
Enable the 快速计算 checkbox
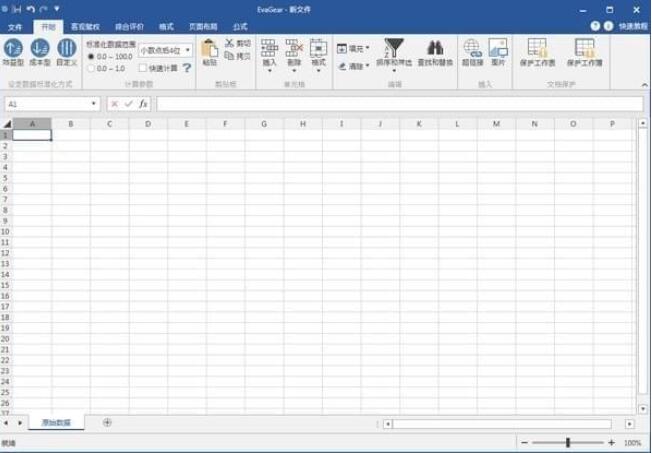click(143, 68)
